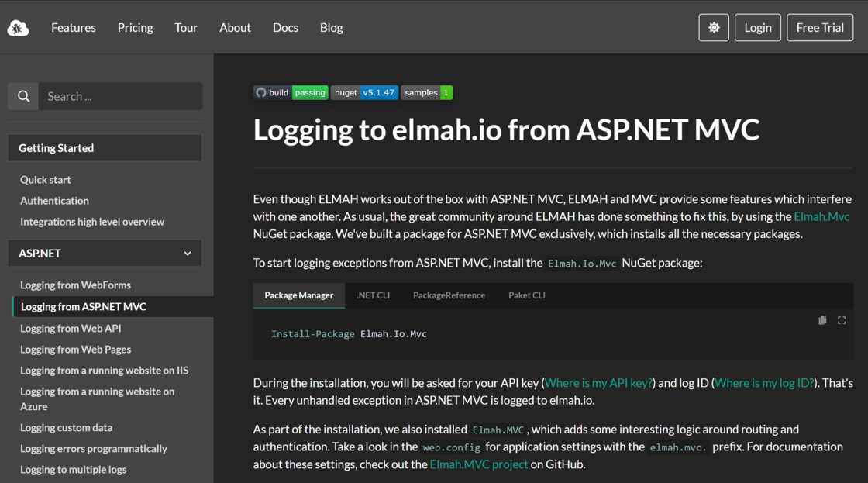Click the inline code web.config
This screenshot has height=483, width=868.
tap(451, 447)
